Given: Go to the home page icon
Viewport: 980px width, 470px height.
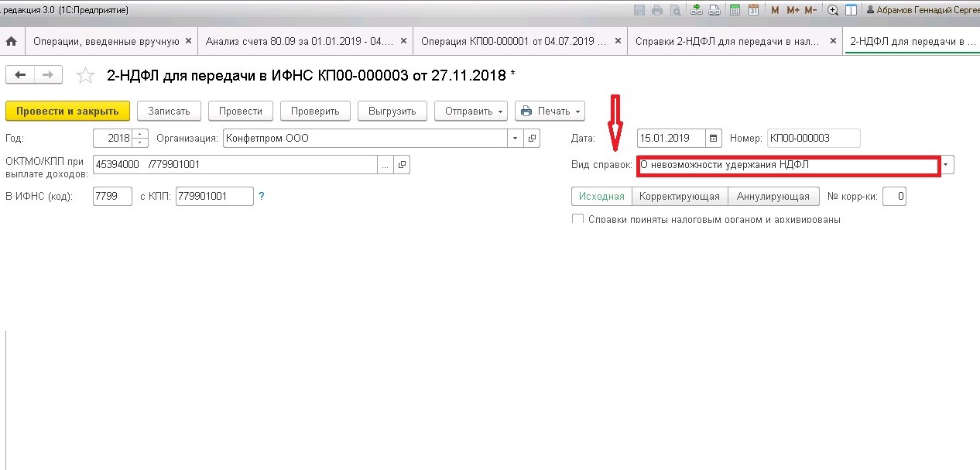Looking at the screenshot, I should click(x=12, y=41).
